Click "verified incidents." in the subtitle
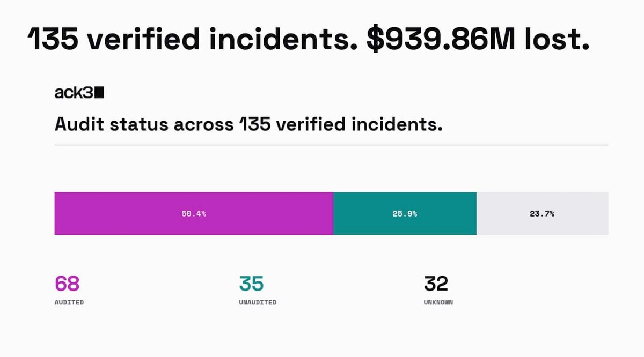The height and width of the screenshot is (357, 644). click(354, 125)
